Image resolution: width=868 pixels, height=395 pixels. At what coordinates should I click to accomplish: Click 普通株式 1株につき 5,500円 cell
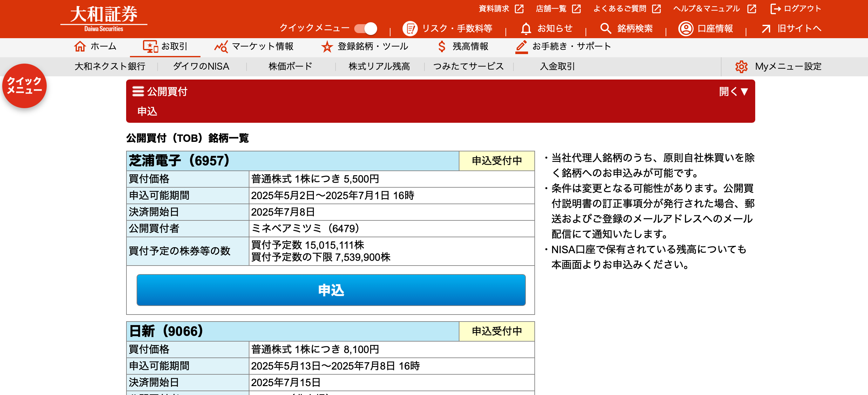coord(391,179)
